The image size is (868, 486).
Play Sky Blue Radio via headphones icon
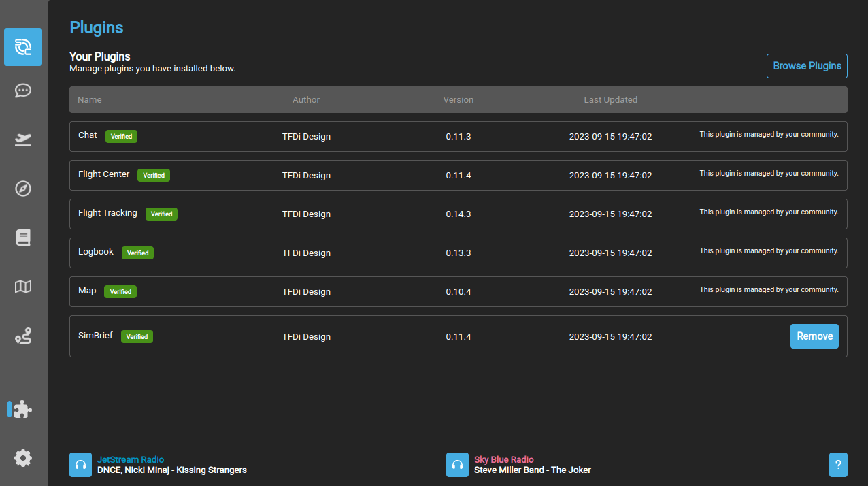(x=457, y=465)
